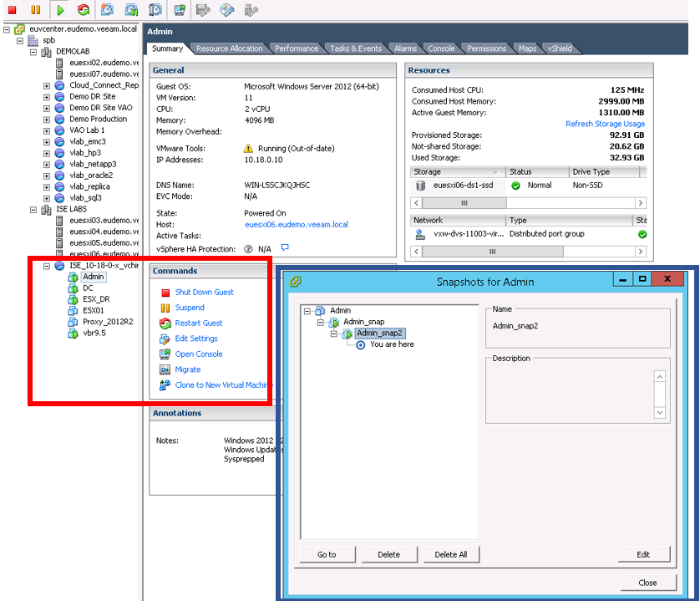Click the VMware Tools warning icon
The width and height of the screenshot is (700, 601).
point(248,148)
